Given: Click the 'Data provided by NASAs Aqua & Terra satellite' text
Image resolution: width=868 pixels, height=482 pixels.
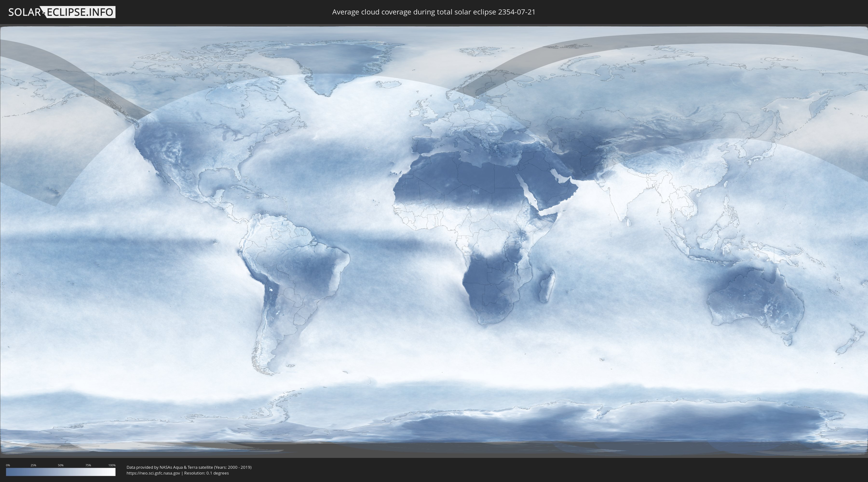Looking at the screenshot, I should (x=170, y=467).
